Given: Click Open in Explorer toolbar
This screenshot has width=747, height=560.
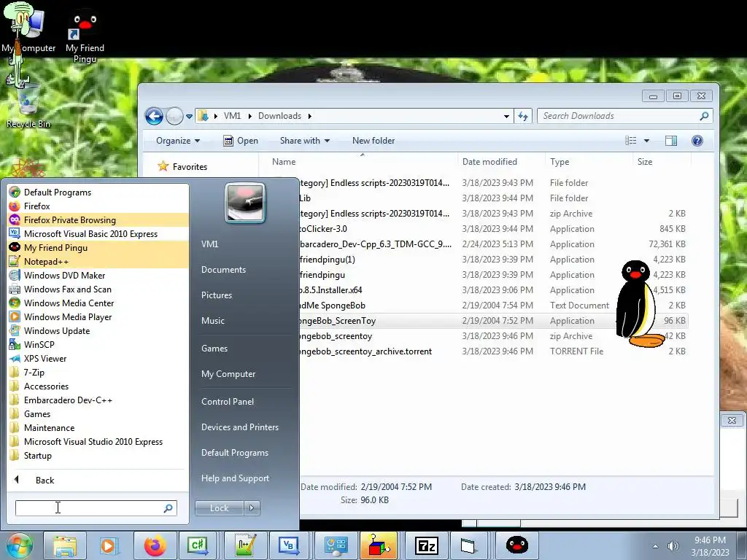Looking at the screenshot, I should click(x=241, y=141).
